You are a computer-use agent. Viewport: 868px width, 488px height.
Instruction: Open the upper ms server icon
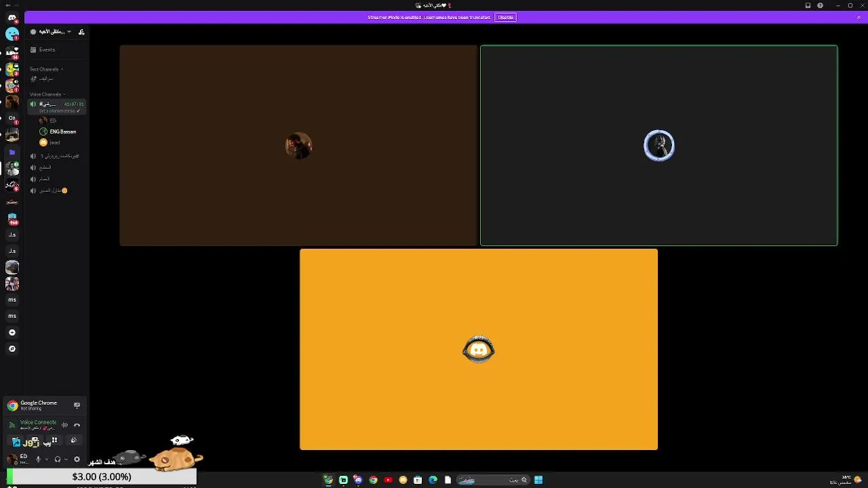(x=12, y=300)
